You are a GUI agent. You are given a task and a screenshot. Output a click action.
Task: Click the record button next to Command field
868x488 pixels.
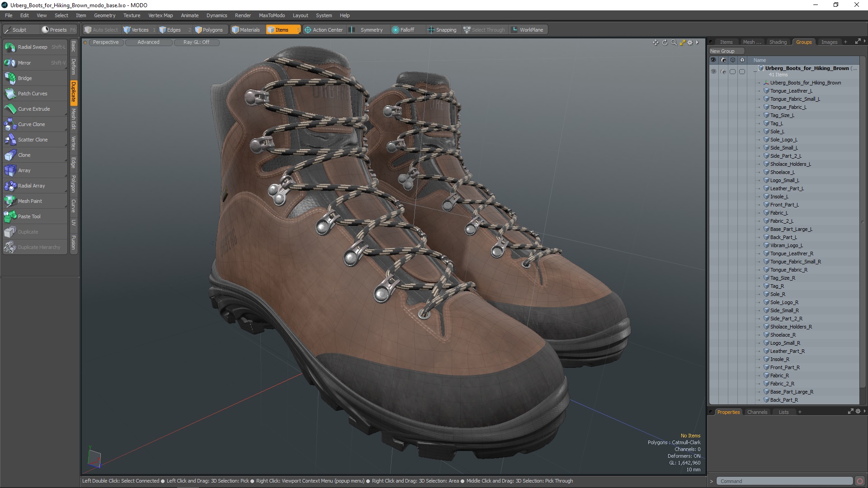pos(860,481)
